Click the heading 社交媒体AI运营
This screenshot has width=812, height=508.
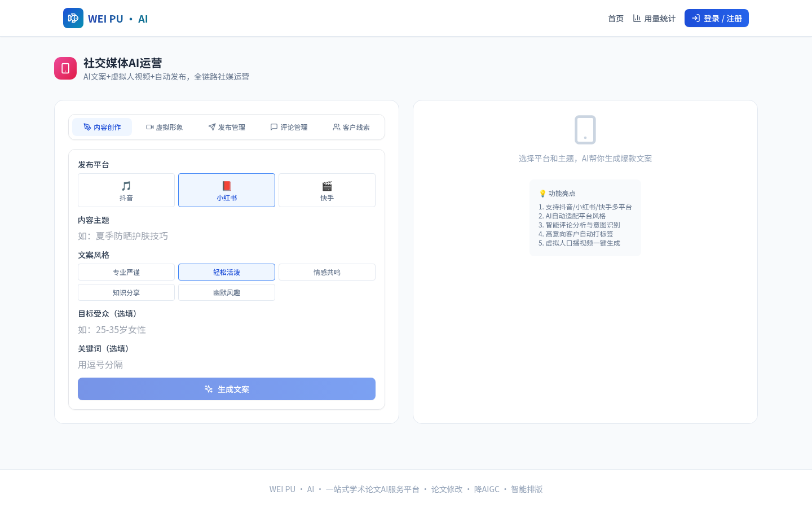[123, 63]
